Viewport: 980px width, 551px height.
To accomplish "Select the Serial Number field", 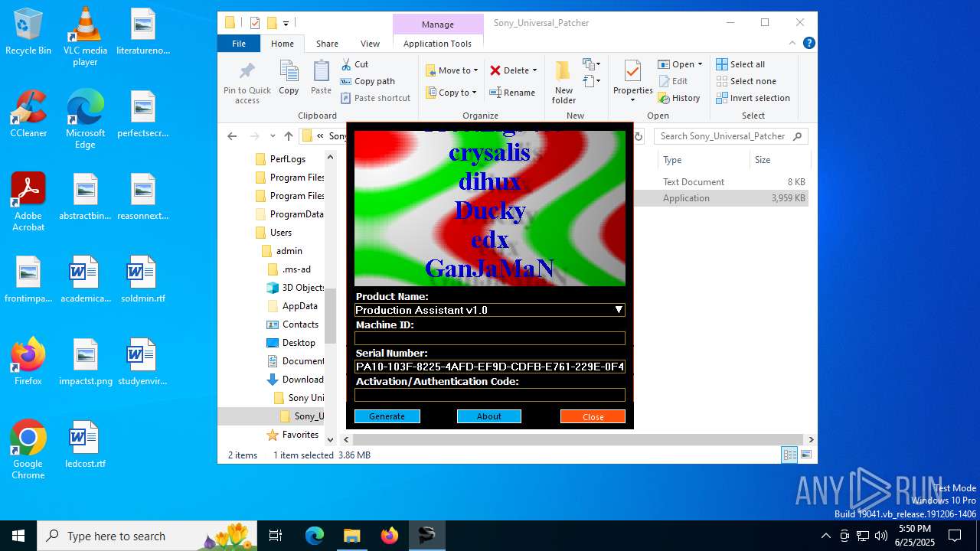I will (490, 367).
